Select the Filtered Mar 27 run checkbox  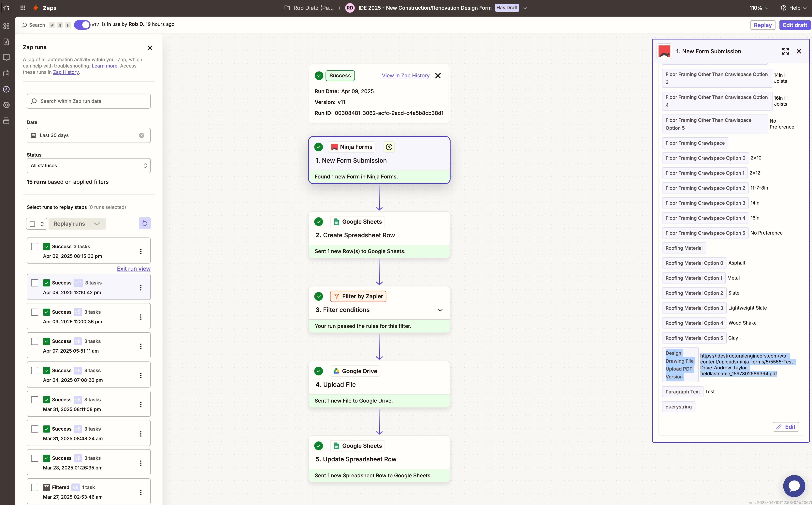pyautogui.click(x=35, y=487)
